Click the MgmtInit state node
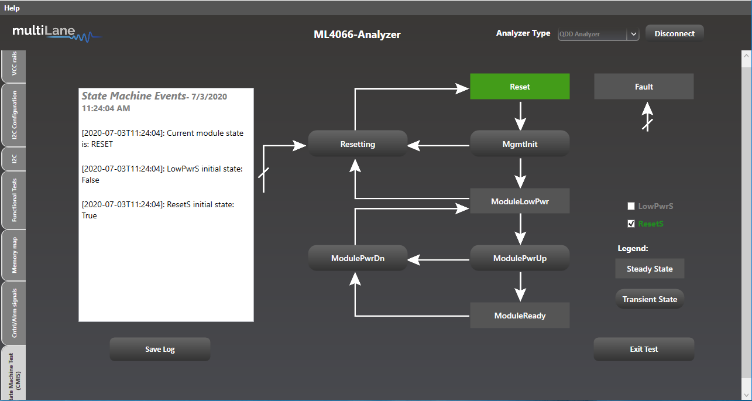This screenshot has width=752, height=401. [x=519, y=144]
